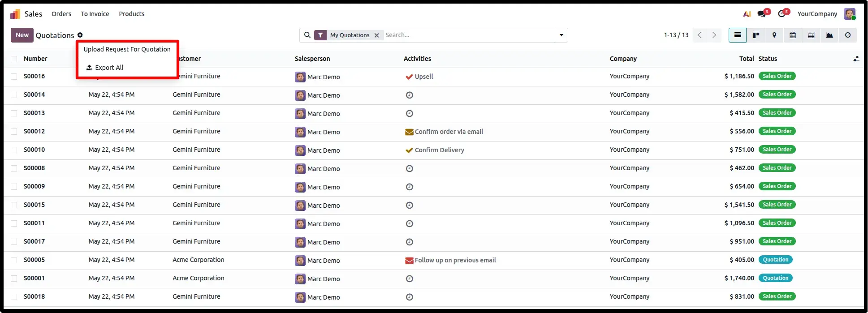Switch to pivot table view

click(811, 35)
